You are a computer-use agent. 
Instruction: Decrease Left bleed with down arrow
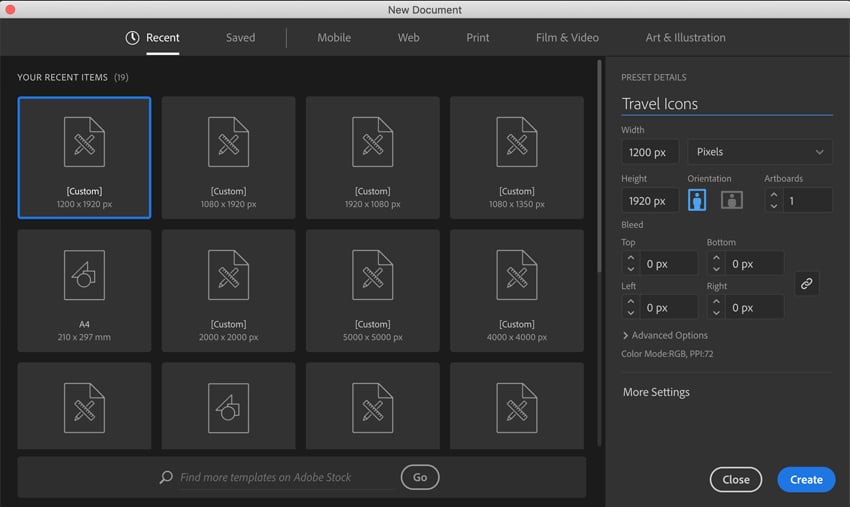[630, 313]
